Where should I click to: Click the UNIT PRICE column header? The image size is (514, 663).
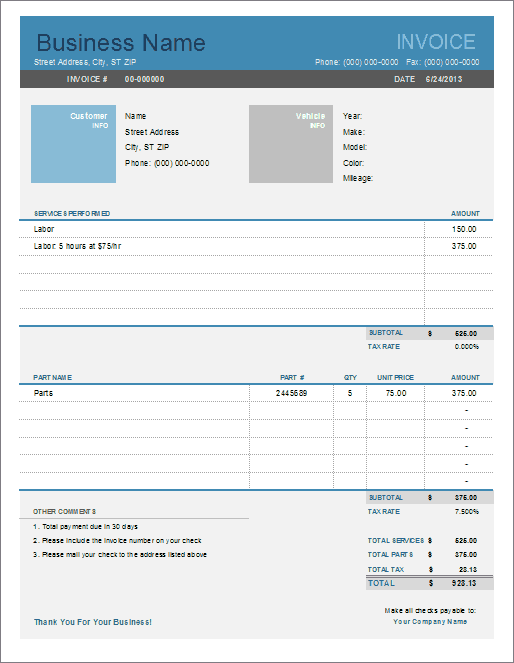click(x=395, y=378)
